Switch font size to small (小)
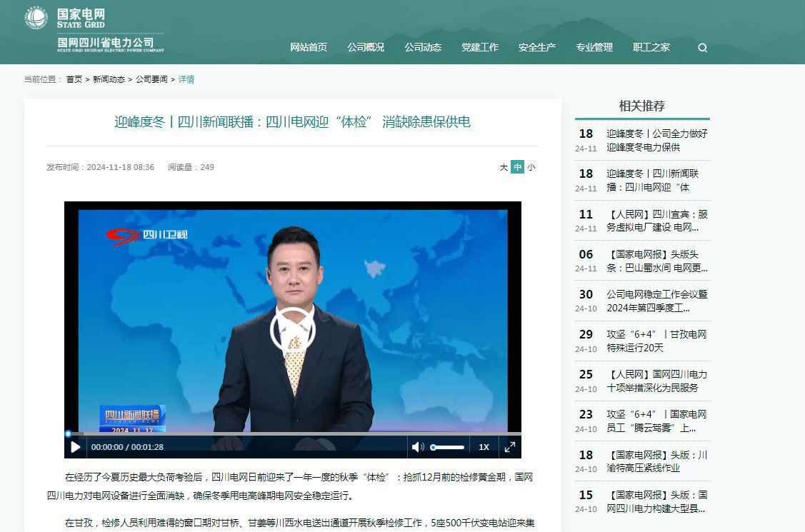The image size is (805, 532). (x=531, y=167)
